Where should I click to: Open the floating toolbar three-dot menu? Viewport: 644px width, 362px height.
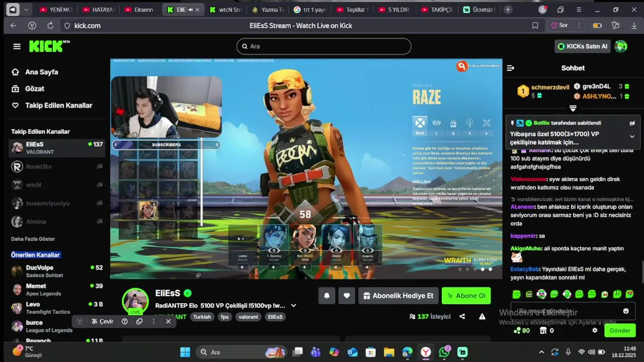tap(153, 321)
